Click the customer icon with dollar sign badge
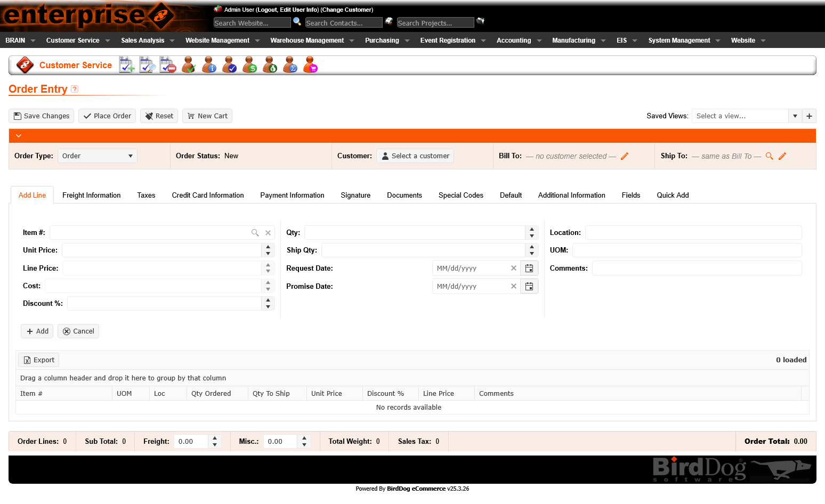 click(x=249, y=65)
